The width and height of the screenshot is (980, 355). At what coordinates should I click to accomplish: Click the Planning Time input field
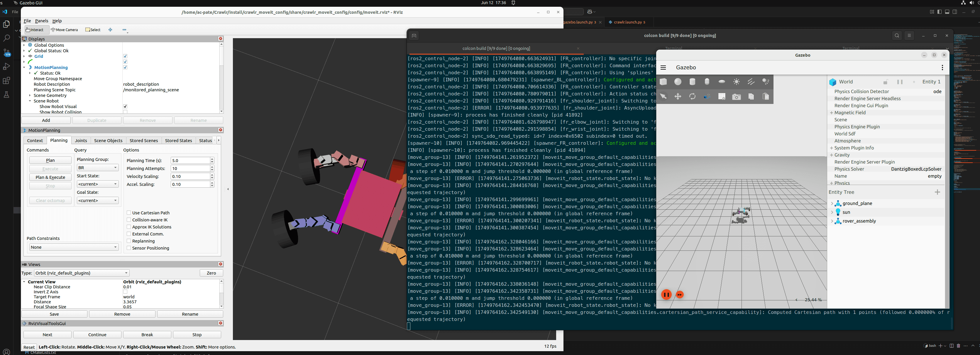(x=190, y=160)
